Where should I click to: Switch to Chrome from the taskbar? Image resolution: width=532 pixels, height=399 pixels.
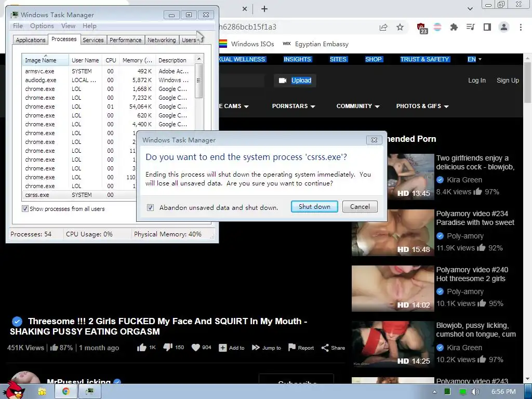[65, 392]
